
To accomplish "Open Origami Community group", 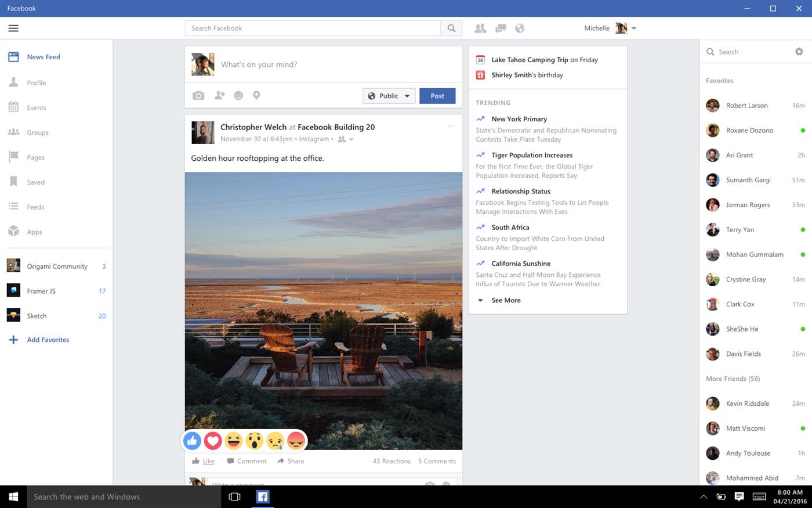I will (x=56, y=266).
